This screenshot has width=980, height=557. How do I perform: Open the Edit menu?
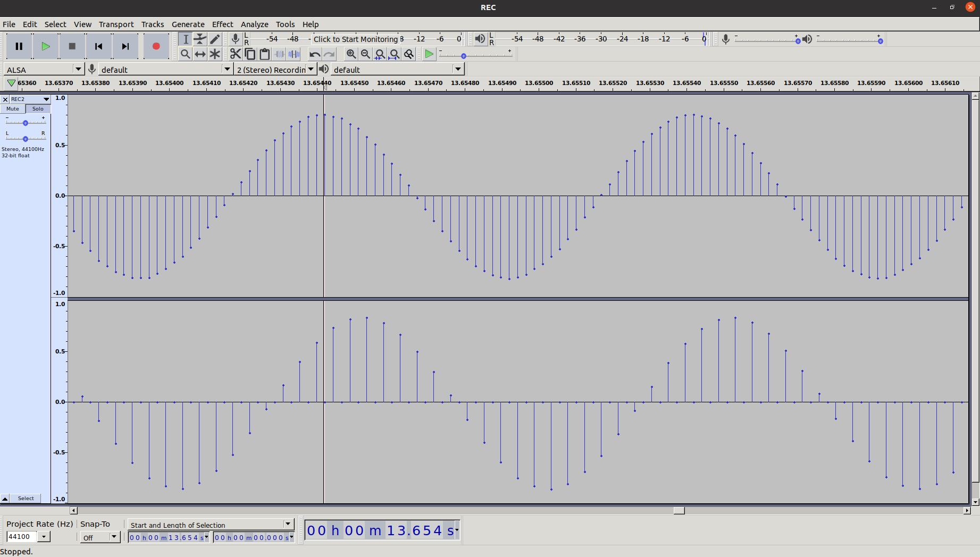tap(30, 24)
